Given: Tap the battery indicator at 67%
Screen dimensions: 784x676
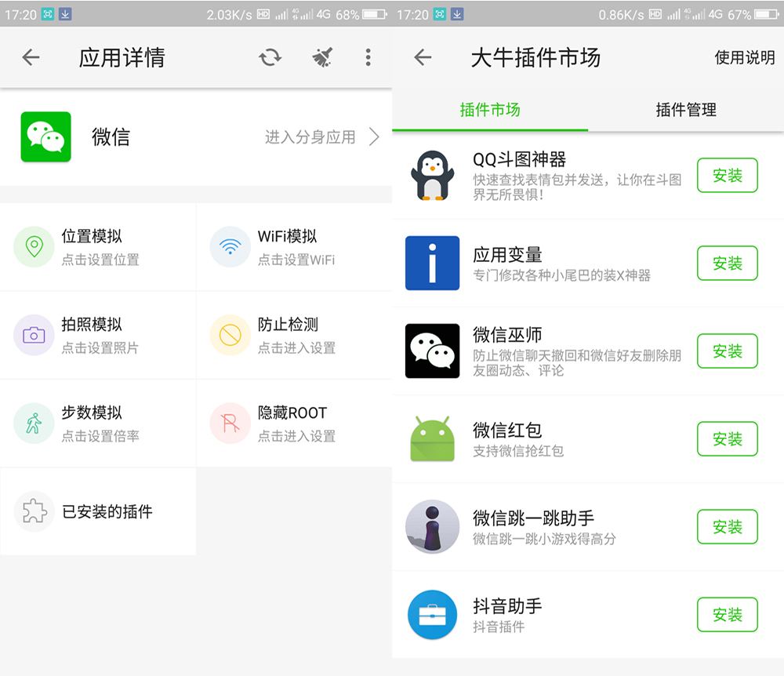Looking at the screenshot, I should point(767,14).
